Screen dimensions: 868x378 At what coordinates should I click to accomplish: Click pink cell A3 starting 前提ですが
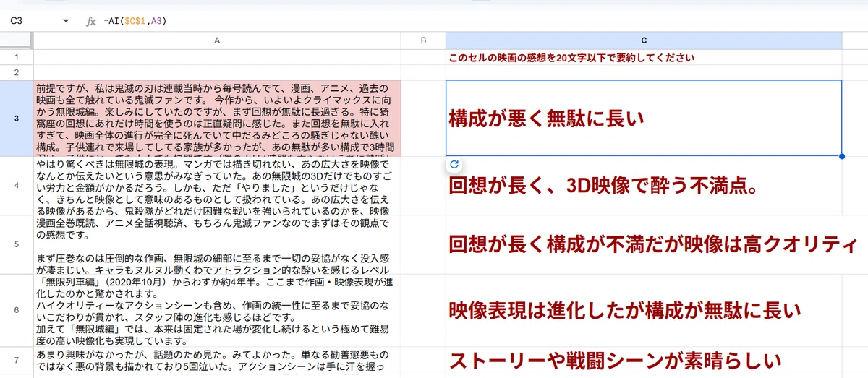pyautogui.click(x=217, y=118)
